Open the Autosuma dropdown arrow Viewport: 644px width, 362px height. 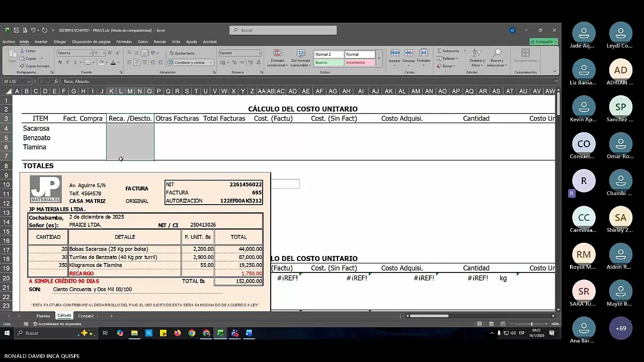click(x=464, y=51)
